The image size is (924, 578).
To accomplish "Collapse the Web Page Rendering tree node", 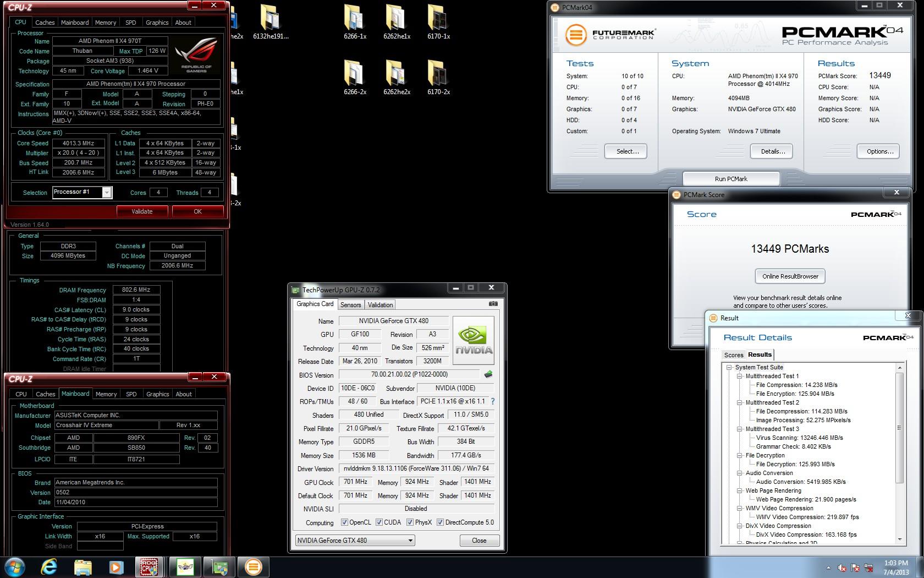I will click(740, 490).
